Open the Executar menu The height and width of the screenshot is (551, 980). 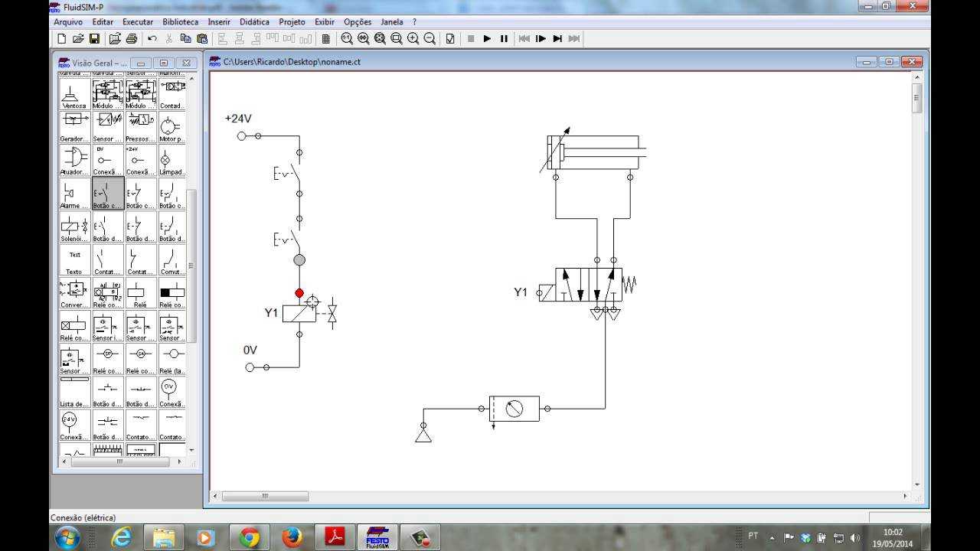point(138,22)
